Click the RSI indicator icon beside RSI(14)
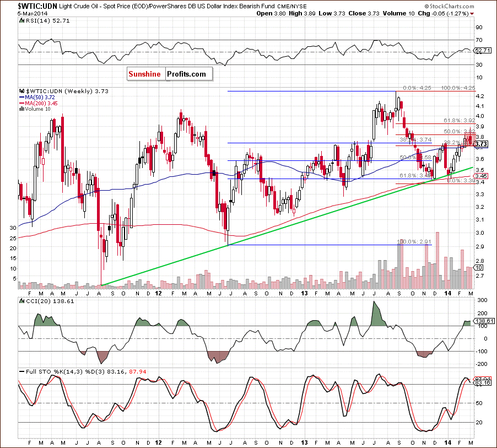Image resolution: width=497 pixels, height=448 pixels. click(21, 20)
